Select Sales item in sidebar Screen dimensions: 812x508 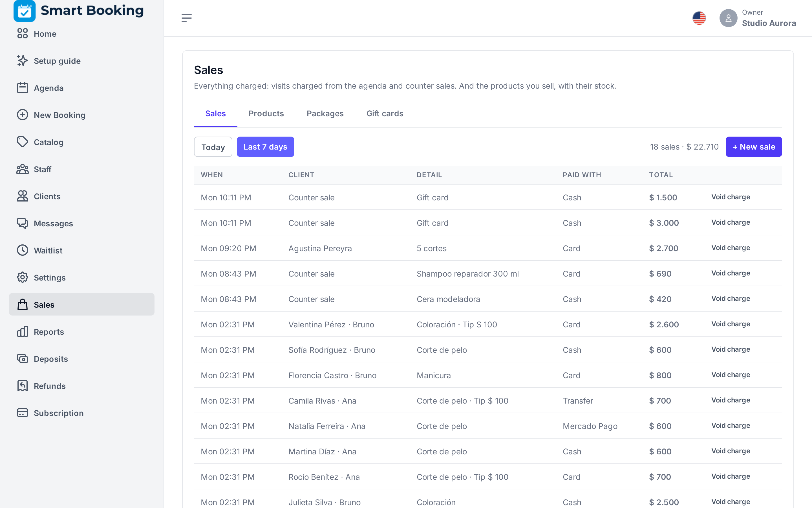click(81, 305)
